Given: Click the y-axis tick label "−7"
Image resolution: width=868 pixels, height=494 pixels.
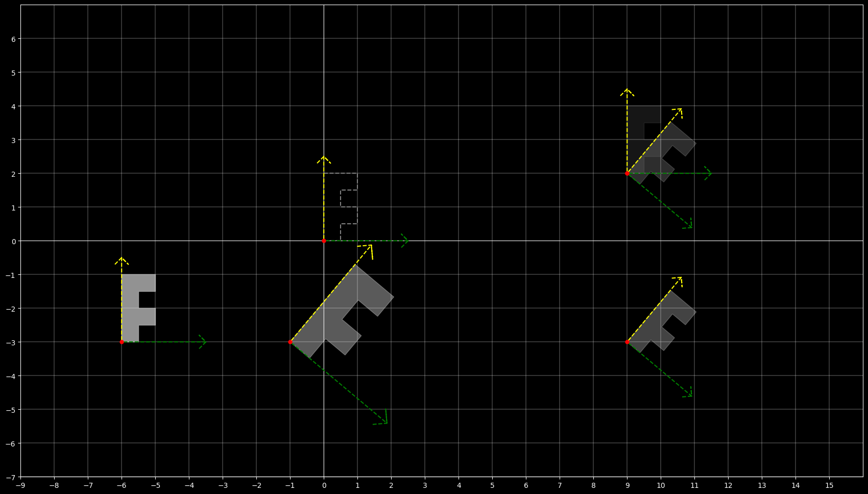Looking at the screenshot, I should [12, 477].
